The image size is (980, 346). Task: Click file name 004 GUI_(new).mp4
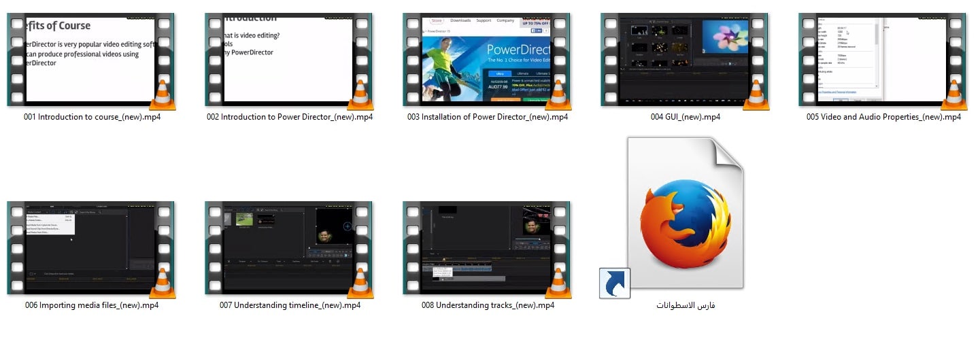click(x=685, y=117)
